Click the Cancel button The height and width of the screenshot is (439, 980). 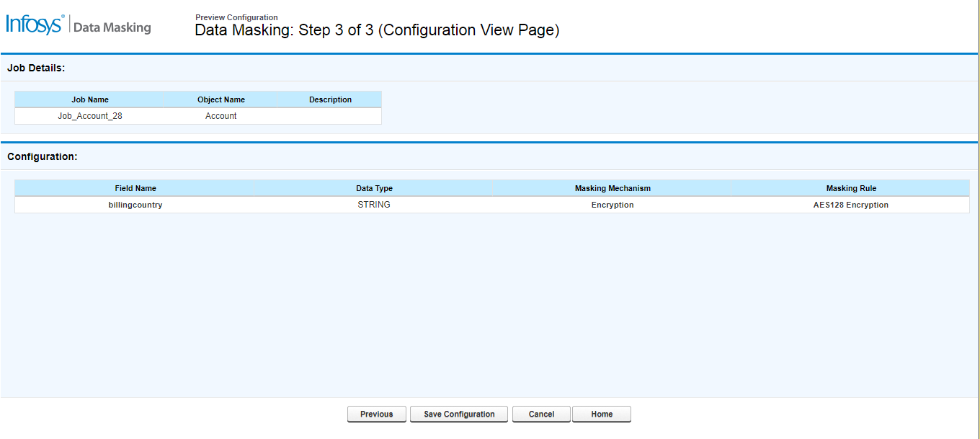[540, 414]
